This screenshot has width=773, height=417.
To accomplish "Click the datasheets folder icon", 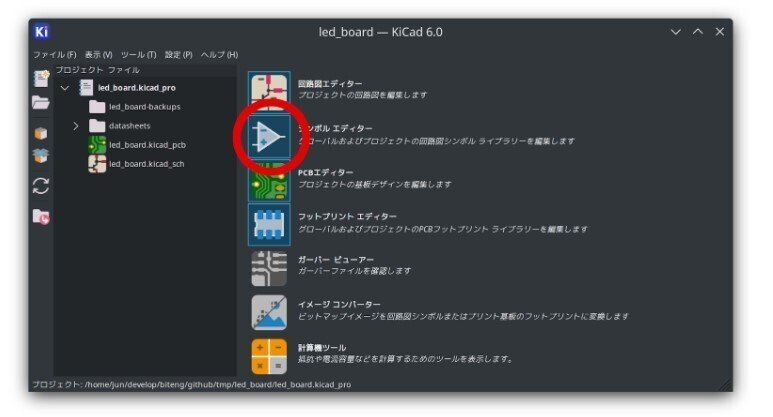I will [x=97, y=126].
